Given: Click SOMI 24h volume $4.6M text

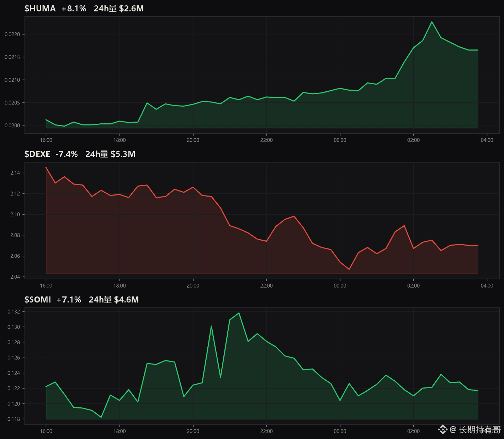Looking at the screenshot, I should tap(114, 300).
